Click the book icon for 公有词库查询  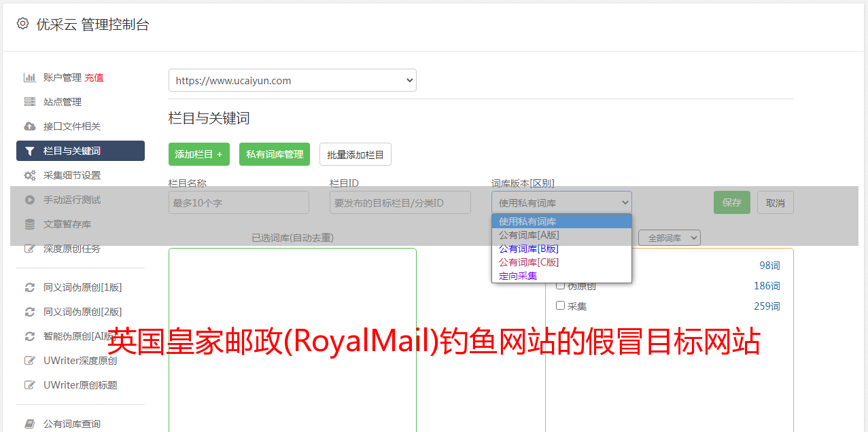(30, 424)
